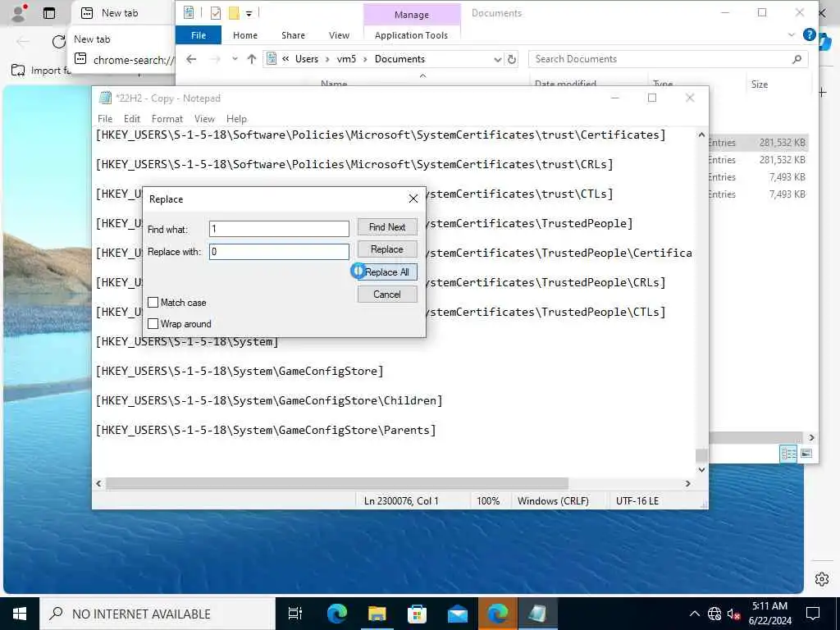Click search magnifier icon in Explorer
Viewport: 840px width, 630px height.
[x=797, y=59]
